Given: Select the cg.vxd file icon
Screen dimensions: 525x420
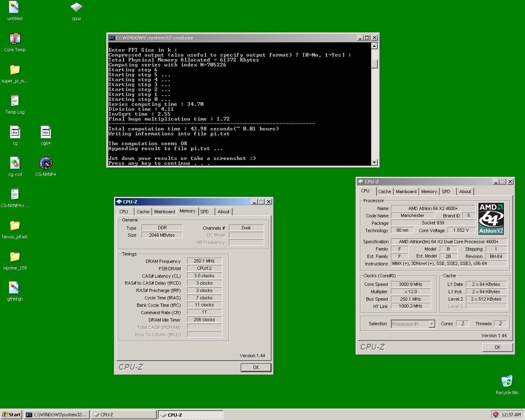Looking at the screenshot, I should point(15,167).
